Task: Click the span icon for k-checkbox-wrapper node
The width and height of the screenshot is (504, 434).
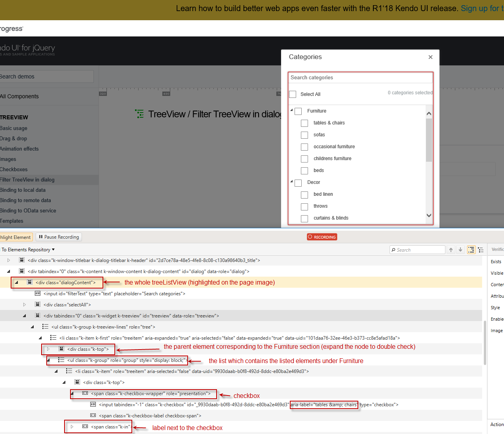Action: pyautogui.click(x=85, y=394)
